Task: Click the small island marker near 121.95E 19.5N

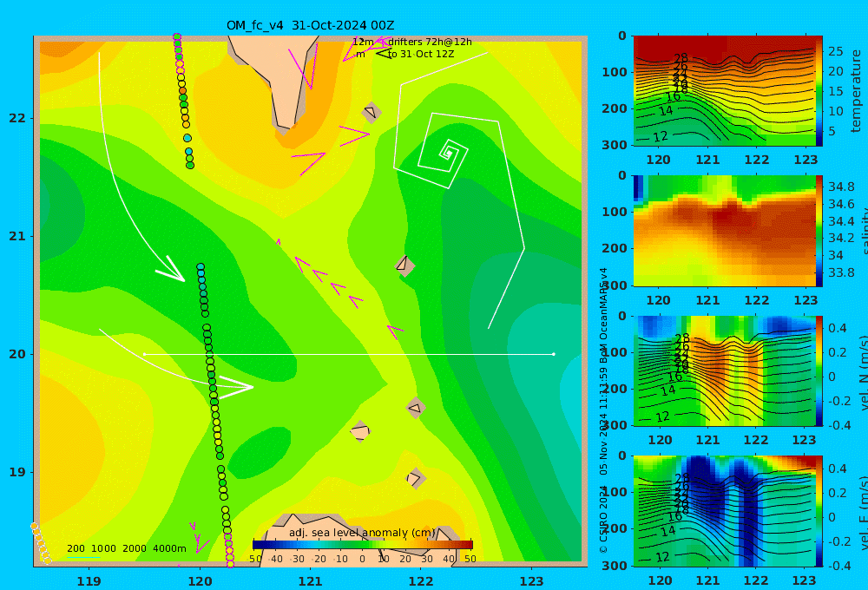Action: coord(416,408)
